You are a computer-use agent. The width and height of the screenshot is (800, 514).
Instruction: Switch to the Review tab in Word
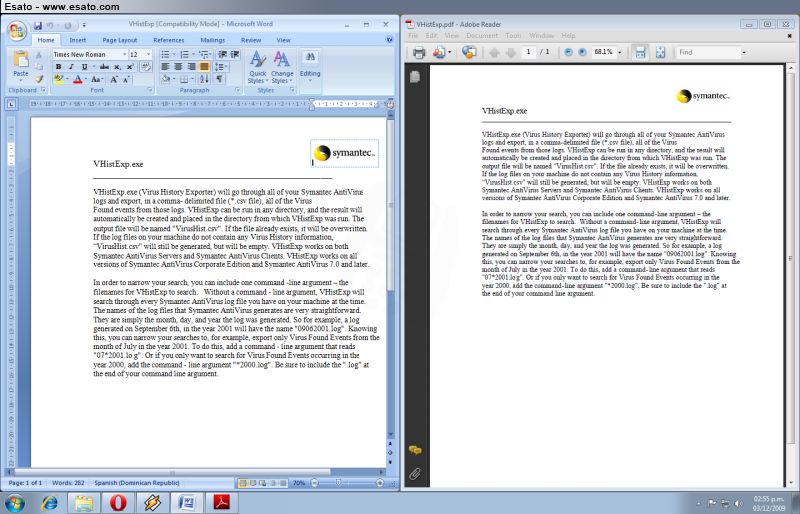point(251,40)
